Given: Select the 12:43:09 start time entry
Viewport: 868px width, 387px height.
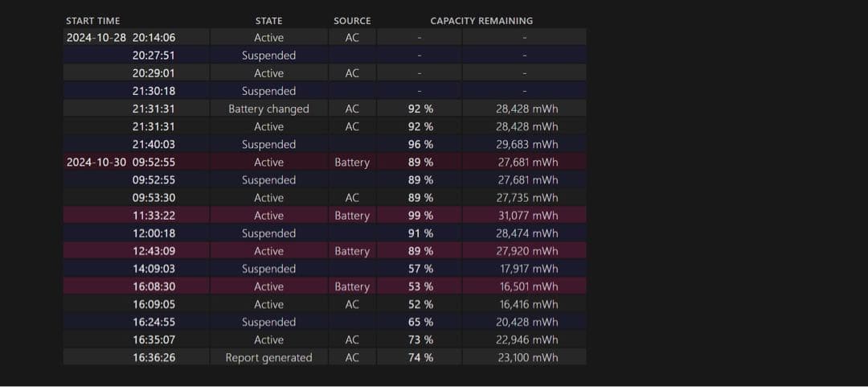Looking at the screenshot, I should point(154,251).
